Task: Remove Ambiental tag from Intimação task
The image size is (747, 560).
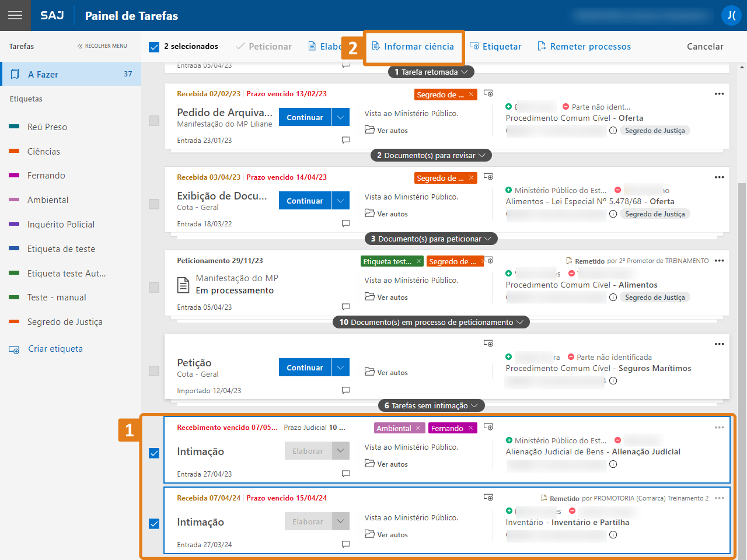Action: click(x=418, y=428)
